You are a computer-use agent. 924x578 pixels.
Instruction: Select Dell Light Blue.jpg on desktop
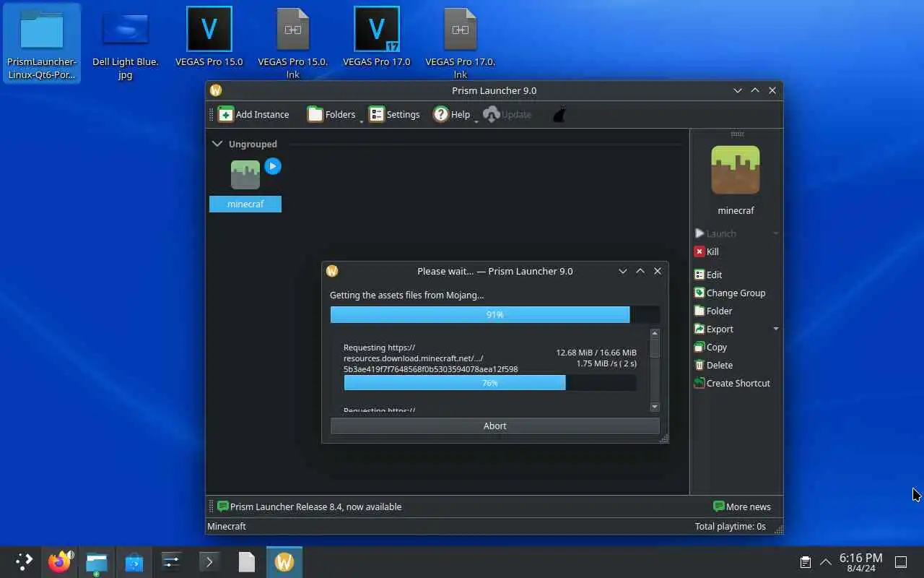coord(126,43)
